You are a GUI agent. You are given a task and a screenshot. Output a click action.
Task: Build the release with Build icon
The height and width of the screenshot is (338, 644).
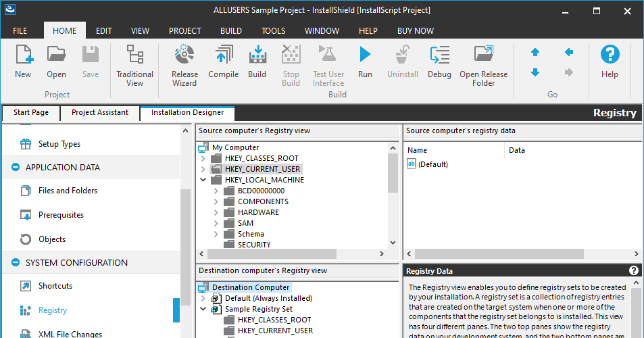tap(257, 62)
